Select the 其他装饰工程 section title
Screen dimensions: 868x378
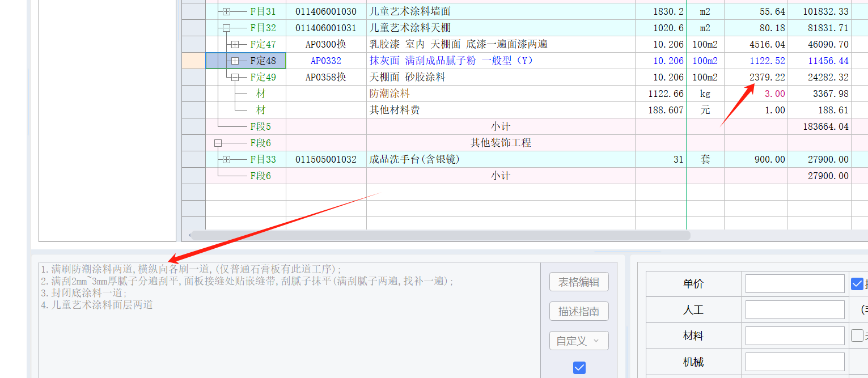pyautogui.click(x=501, y=143)
